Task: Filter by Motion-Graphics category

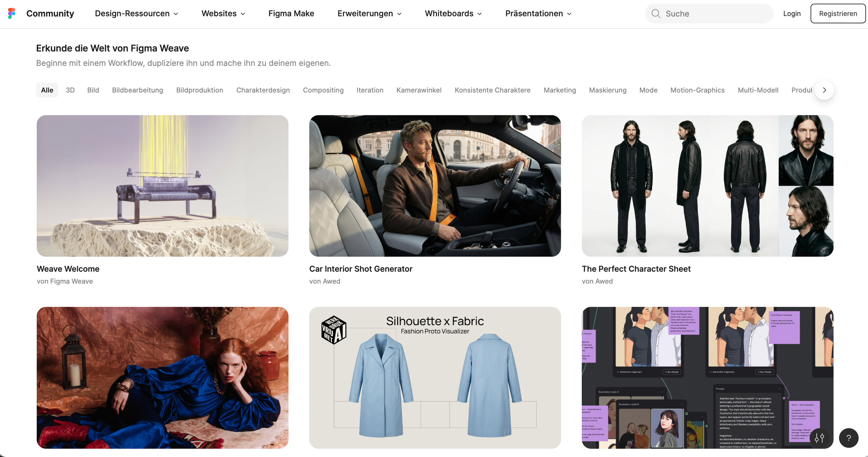Action: pos(697,90)
